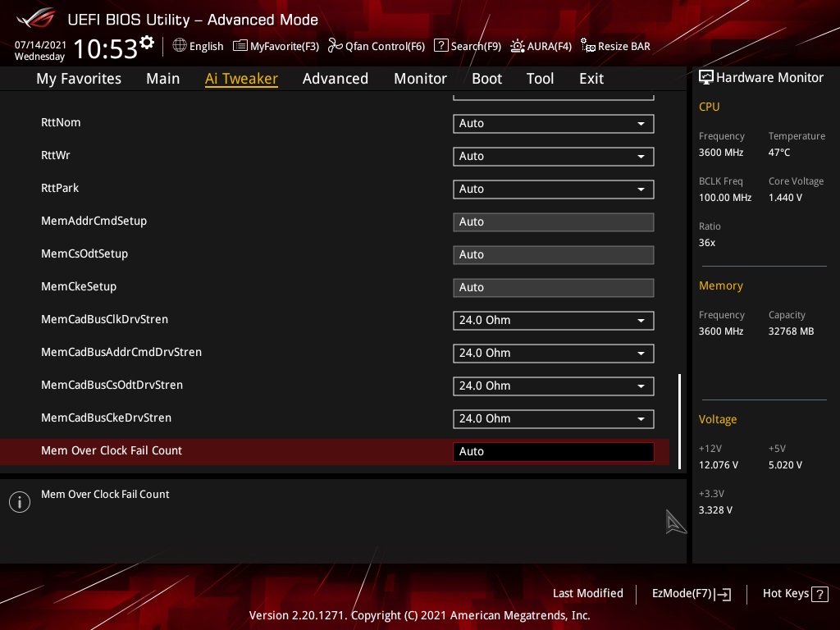Image resolution: width=840 pixels, height=630 pixels.
Task: Switch to the Advanced tab
Action: click(336, 79)
